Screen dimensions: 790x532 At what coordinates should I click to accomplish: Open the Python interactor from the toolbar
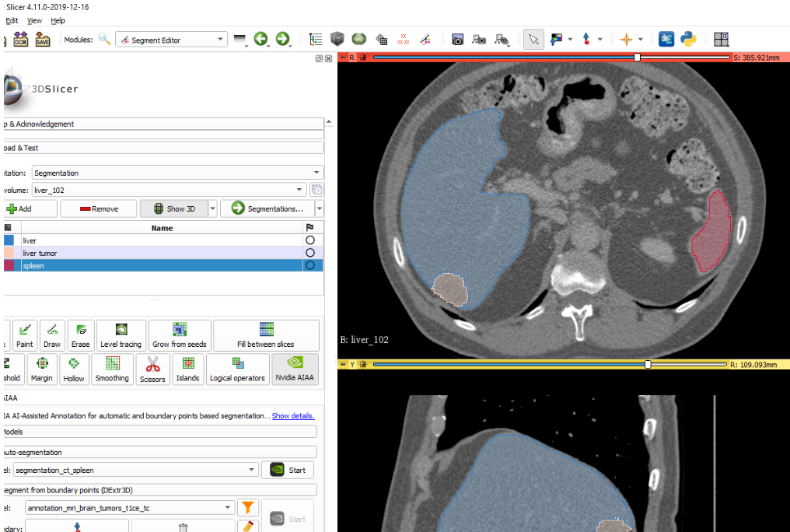[x=687, y=39]
